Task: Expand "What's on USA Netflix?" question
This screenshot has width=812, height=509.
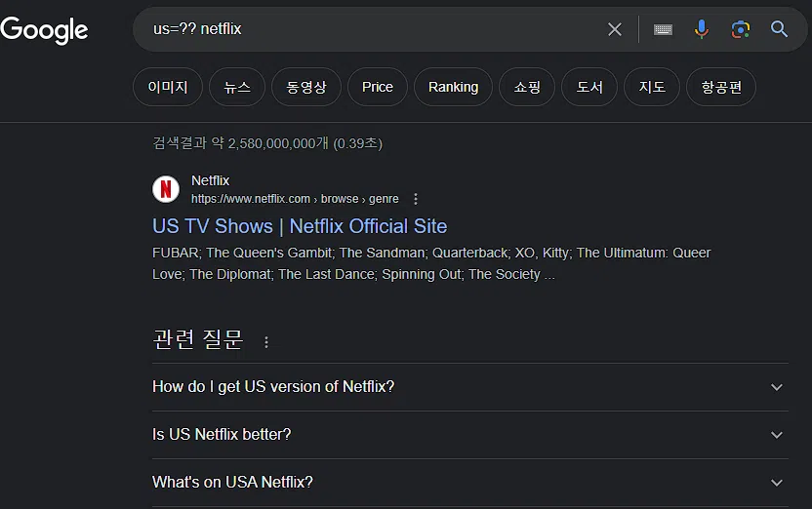Action: pyautogui.click(x=470, y=482)
